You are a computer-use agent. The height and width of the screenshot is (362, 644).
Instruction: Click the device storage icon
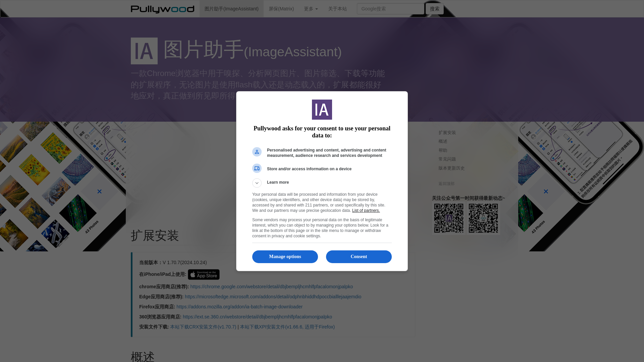[257, 168]
